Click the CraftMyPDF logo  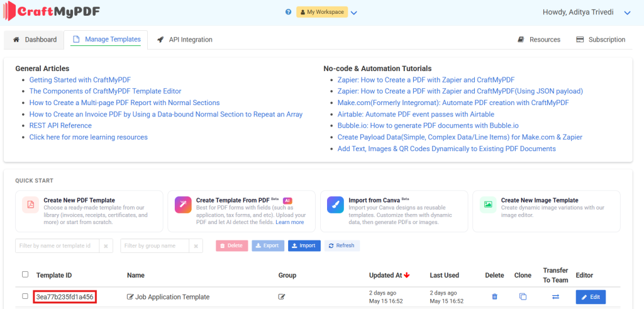pyautogui.click(x=52, y=12)
